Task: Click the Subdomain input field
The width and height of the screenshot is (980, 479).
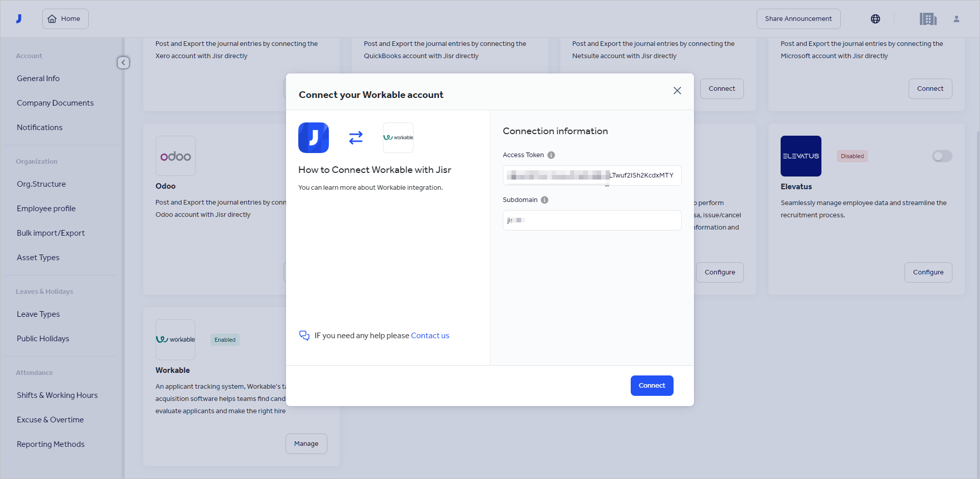Action: click(x=591, y=220)
